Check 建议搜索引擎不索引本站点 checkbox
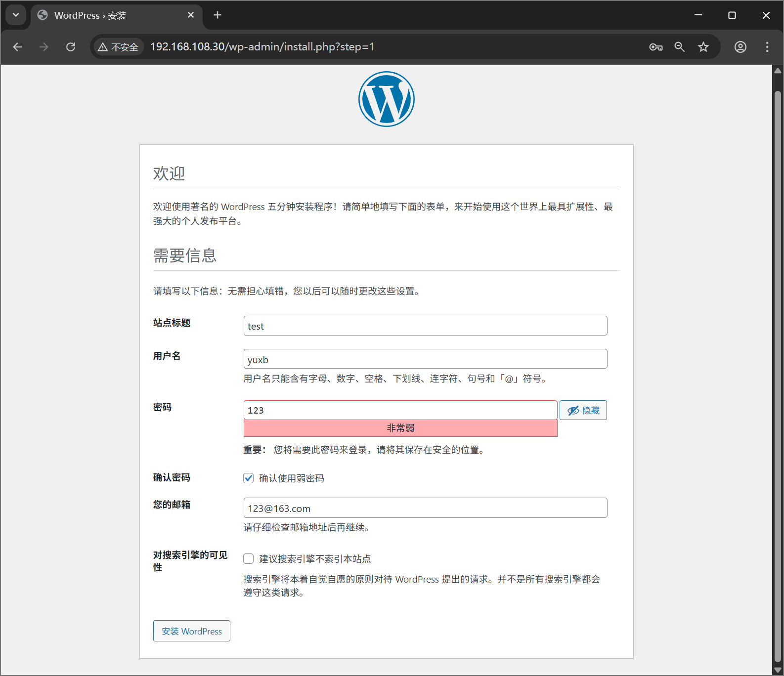Screen dimensions: 784x676 point(249,558)
